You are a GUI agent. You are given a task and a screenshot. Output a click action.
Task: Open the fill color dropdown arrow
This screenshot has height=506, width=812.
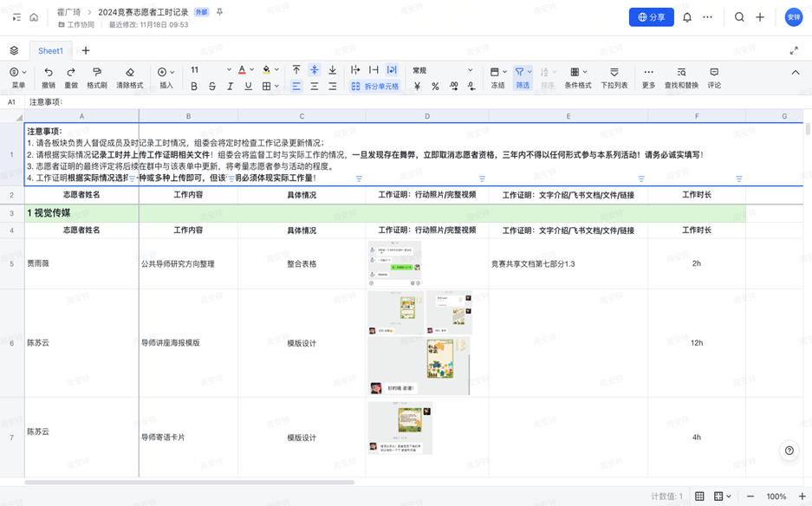click(276, 70)
